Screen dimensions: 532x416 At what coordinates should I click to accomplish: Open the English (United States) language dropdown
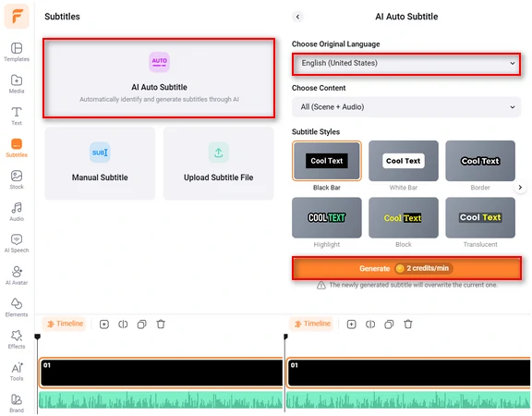coord(406,64)
